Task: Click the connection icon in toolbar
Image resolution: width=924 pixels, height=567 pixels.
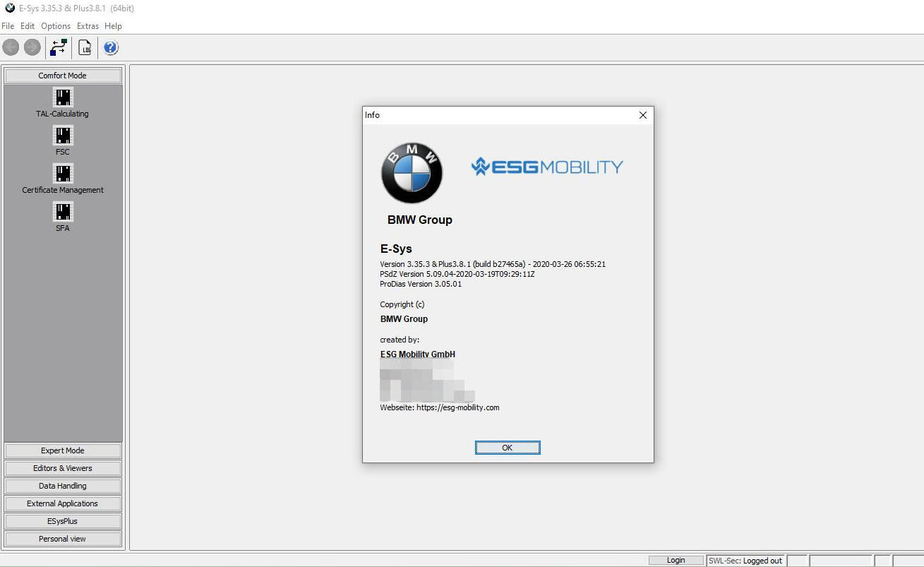Action: (x=59, y=47)
